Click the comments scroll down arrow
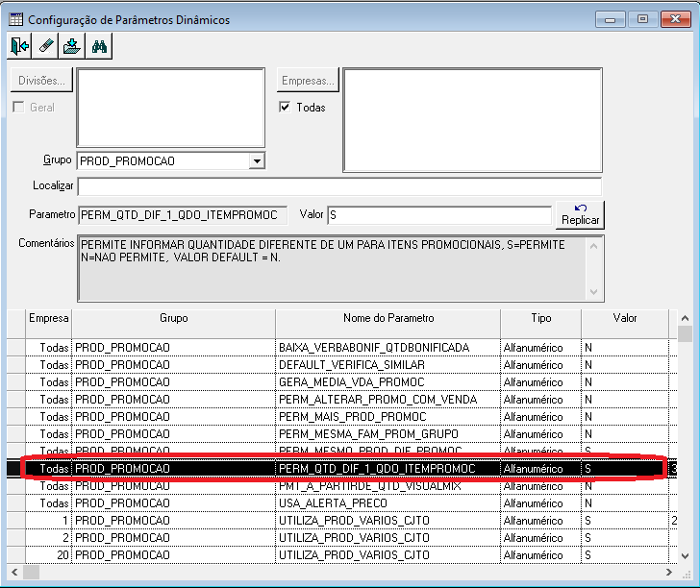This screenshot has height=588, width=700. tap(594, 292)
